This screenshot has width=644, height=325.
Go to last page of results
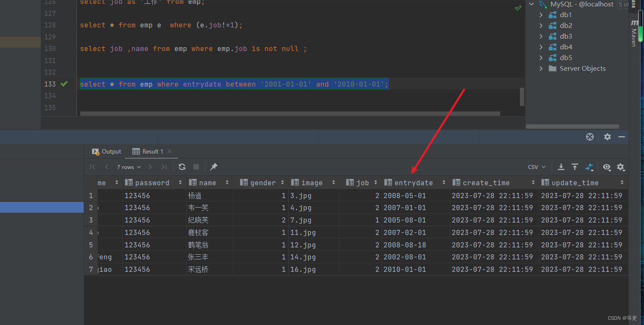164,167
